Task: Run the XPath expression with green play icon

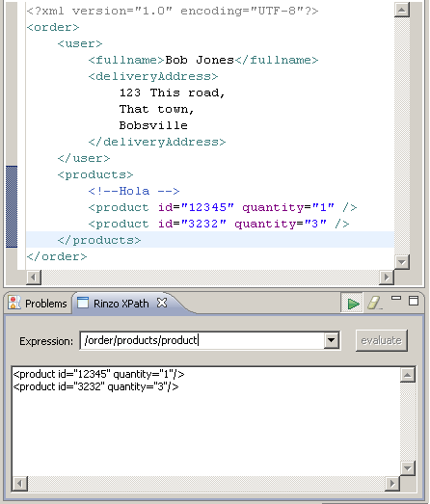Action: (353, 304)
